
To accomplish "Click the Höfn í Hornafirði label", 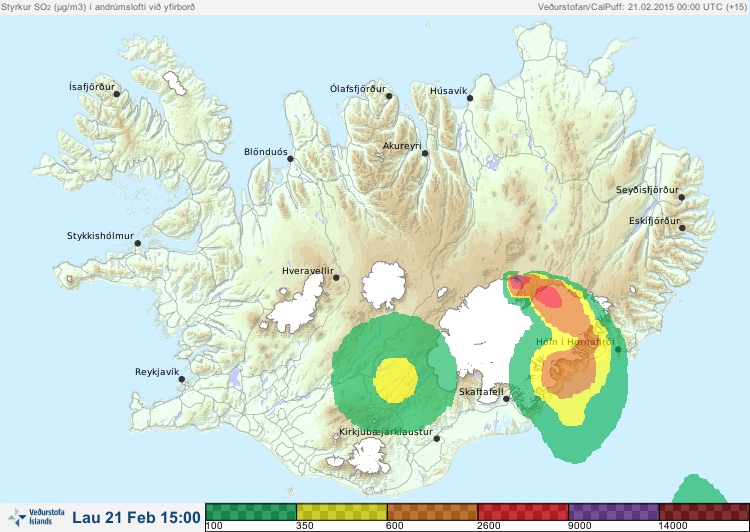I will click(x=575, y=343).
